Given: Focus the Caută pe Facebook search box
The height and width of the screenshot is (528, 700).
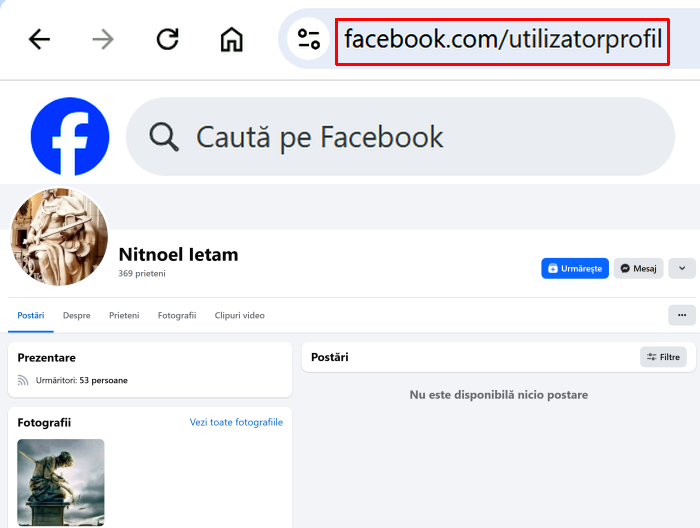Looking at the screenshot, I should click(x=400, y=136).
